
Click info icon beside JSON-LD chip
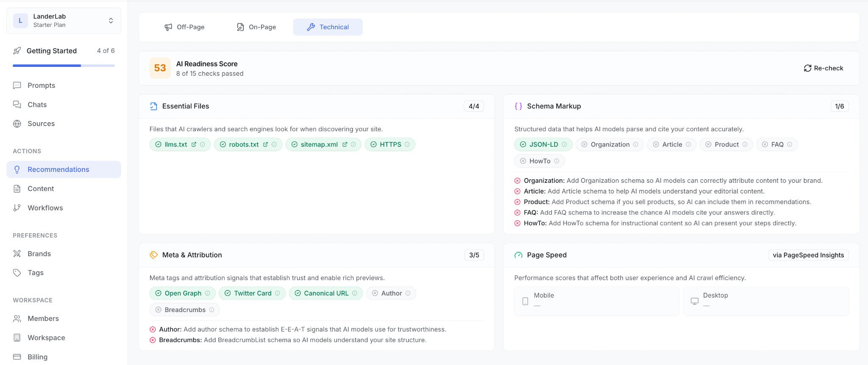coord(564,144)
